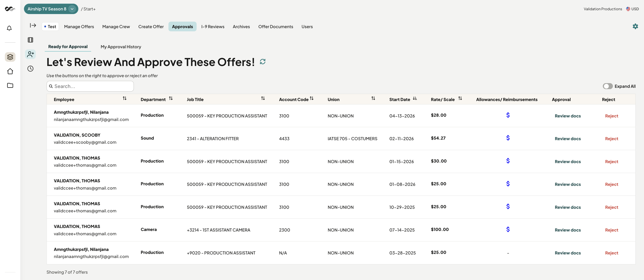The image size is (644, 280).
Task: Open the Archives tab
Action: pyautogui.click(x=241, y=26)
